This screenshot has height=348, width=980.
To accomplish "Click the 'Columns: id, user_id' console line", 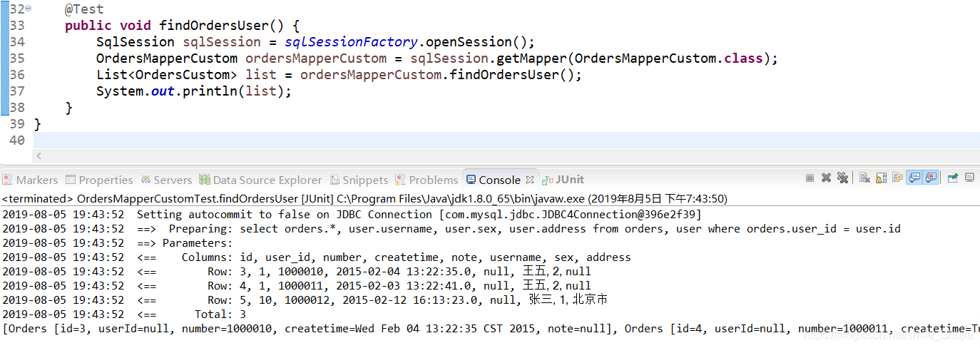I will point(317,257).
